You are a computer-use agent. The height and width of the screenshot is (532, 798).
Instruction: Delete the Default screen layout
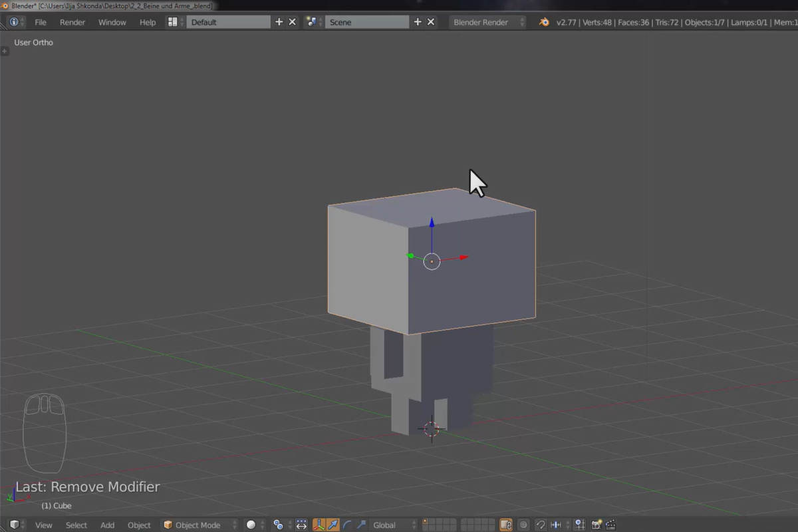point(292,22)
